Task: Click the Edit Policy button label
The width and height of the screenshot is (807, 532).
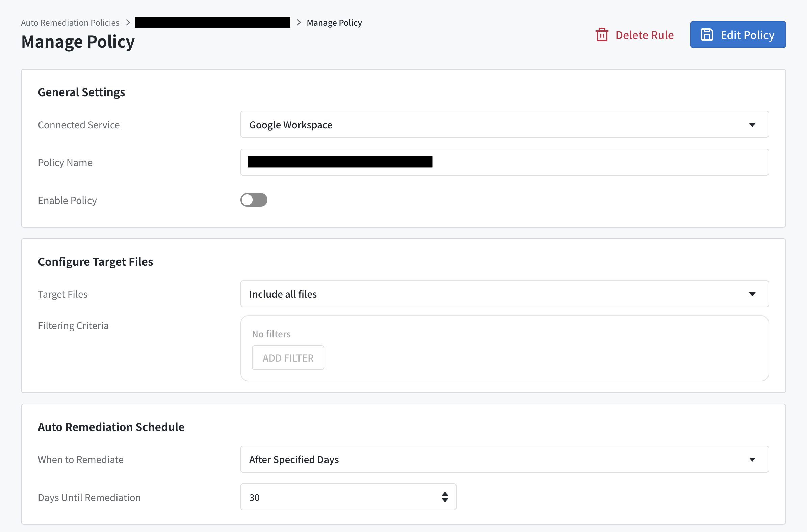Action: pos(747,35)
